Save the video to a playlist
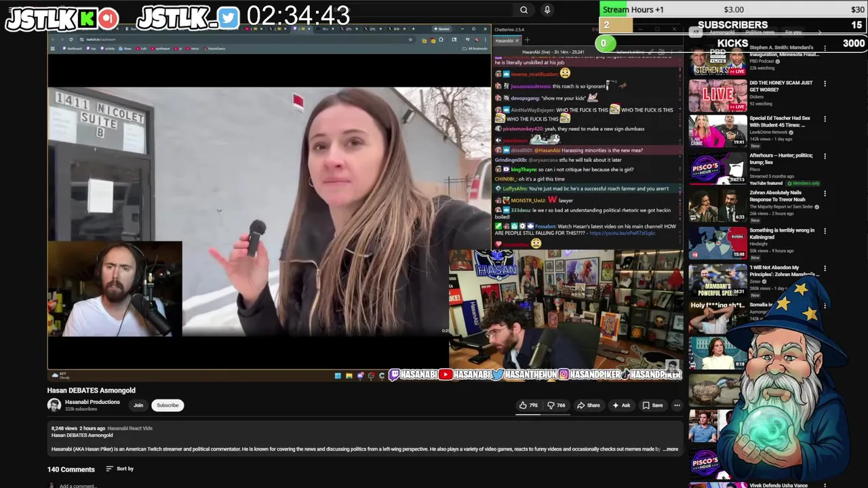The width and height of the screenshot is (868, 488). [x=652, y=405]
